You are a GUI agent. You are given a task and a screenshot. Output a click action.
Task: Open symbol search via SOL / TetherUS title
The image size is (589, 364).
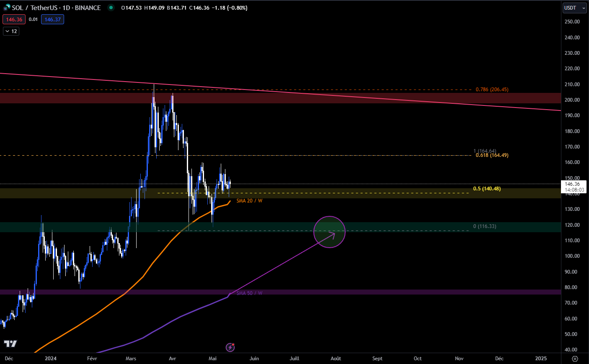(56, 8)
